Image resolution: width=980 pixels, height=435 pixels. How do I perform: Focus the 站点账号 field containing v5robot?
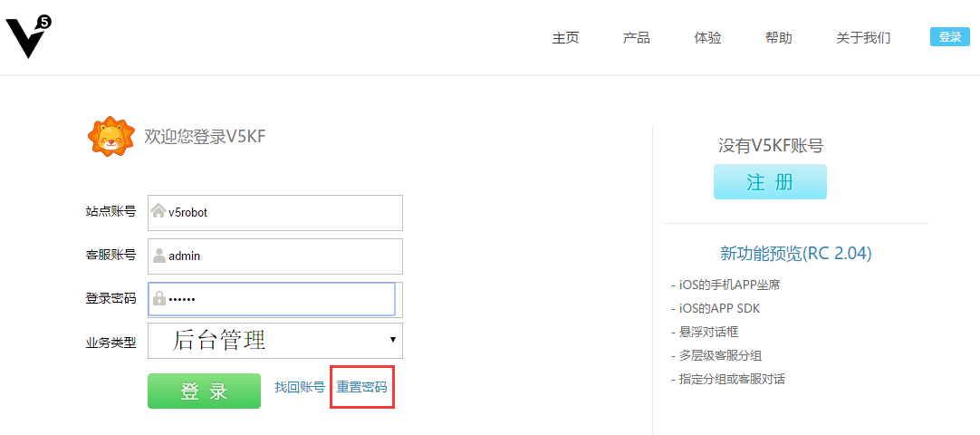point(275,212)
